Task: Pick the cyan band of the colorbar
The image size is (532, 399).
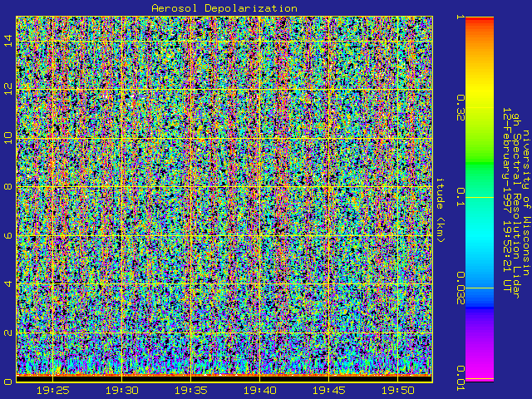Action: (480, 238)
